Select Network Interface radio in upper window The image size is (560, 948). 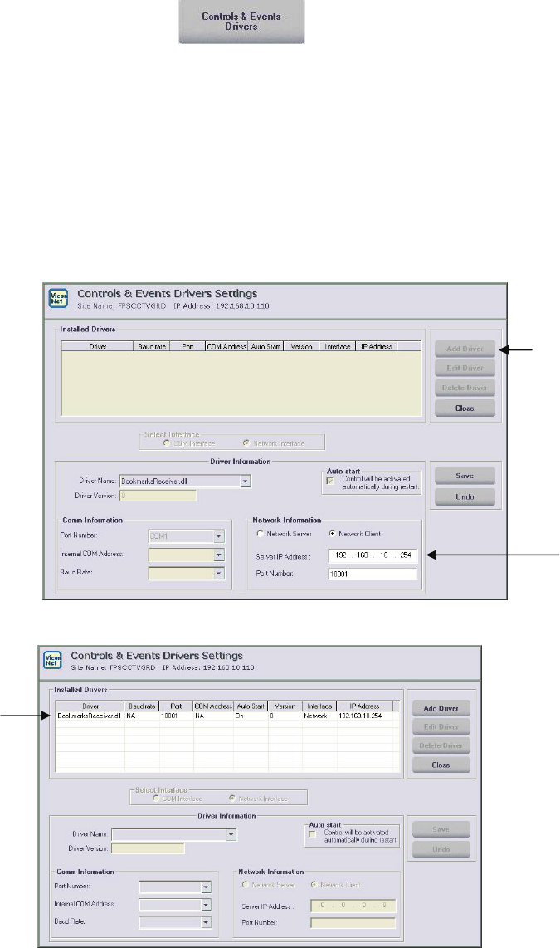(x=246, y=443)
